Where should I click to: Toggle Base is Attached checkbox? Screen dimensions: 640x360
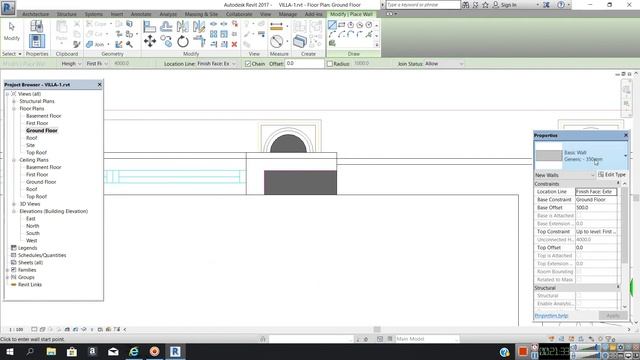click(578, 216)
